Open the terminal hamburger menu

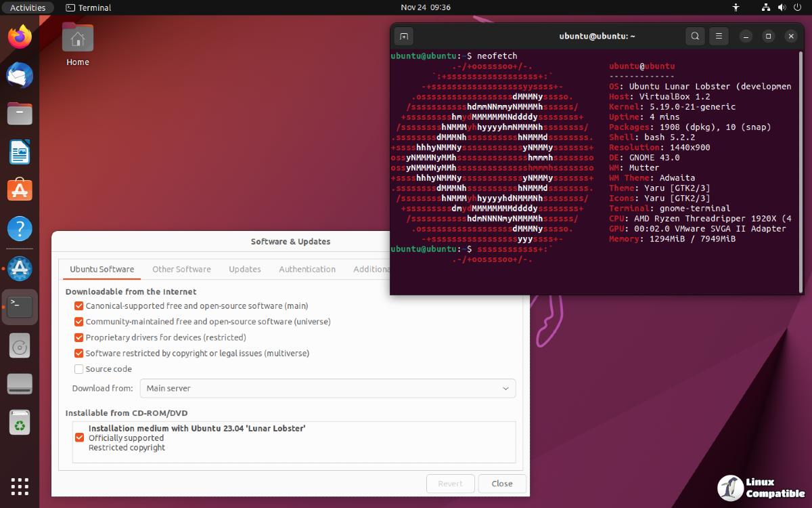[719, 37]
